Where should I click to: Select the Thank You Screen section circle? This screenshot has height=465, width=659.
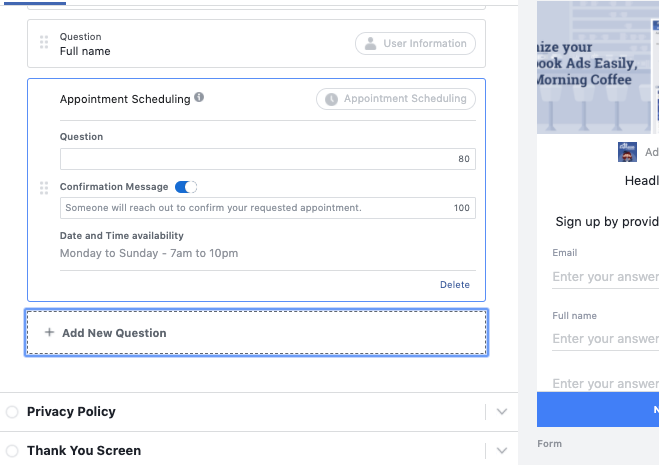tap(12, 451)
